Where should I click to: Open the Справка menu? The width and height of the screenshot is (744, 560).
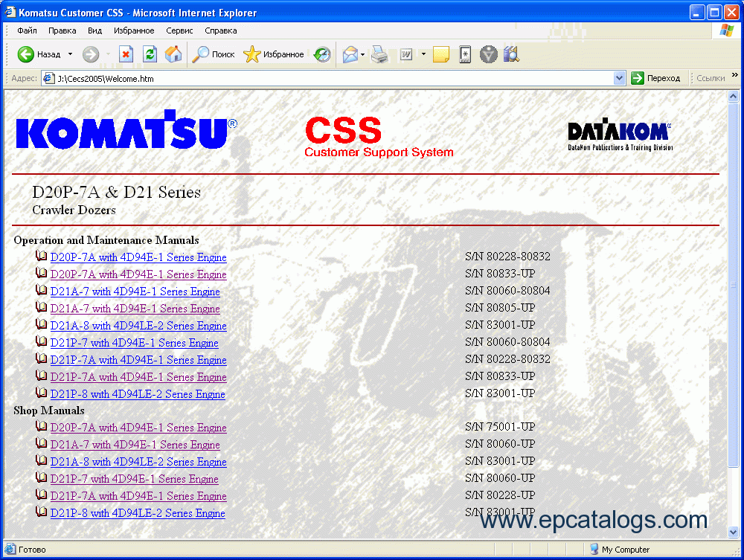tap(221, 30)
